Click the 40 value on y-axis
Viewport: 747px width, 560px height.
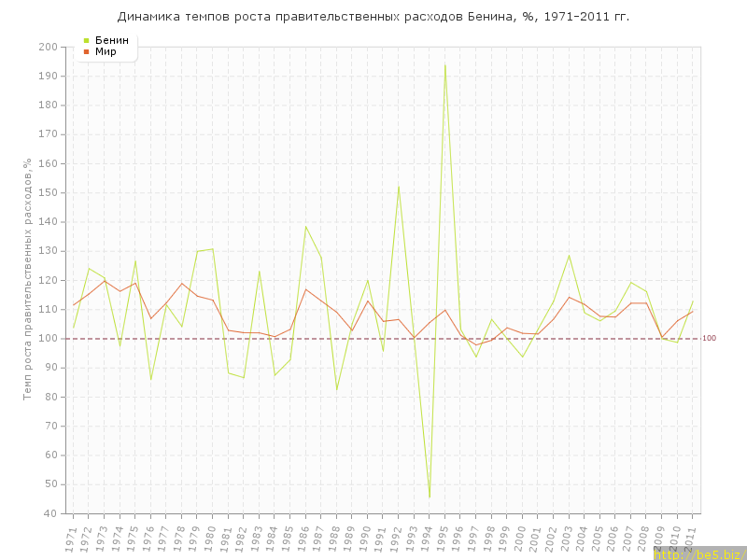[50, 513]
